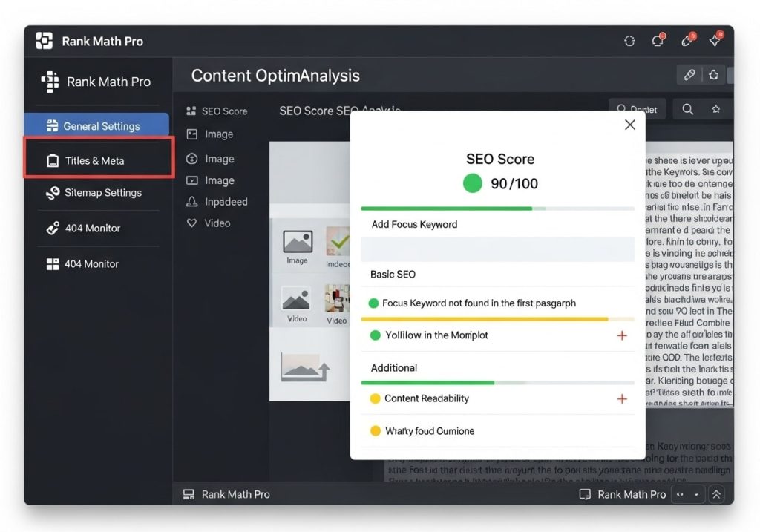Click the 404 Monitor wrench icon
The image size is (760, 532).
53,229
